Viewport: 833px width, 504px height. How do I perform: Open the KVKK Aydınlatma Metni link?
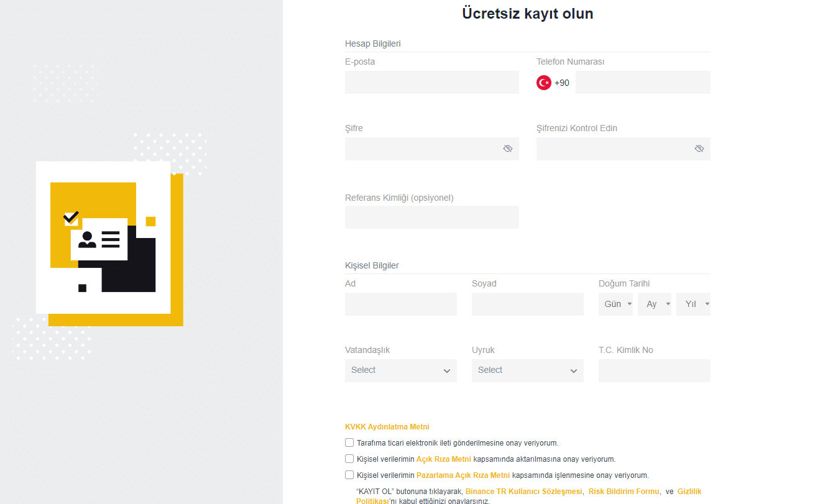387,427
